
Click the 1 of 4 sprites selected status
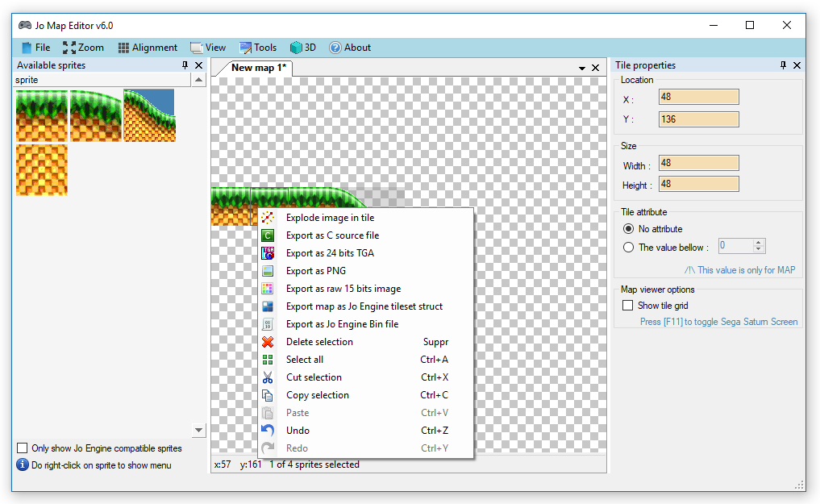[314, 464]
